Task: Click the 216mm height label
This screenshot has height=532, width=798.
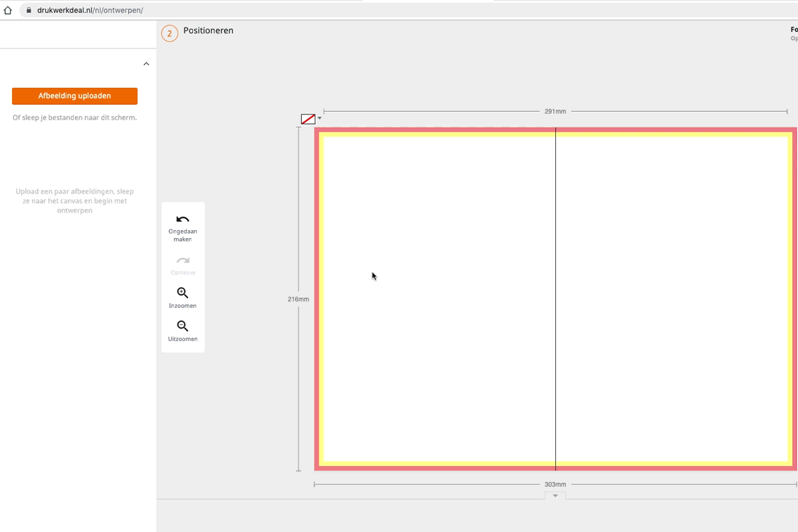Action: (298, 299)
